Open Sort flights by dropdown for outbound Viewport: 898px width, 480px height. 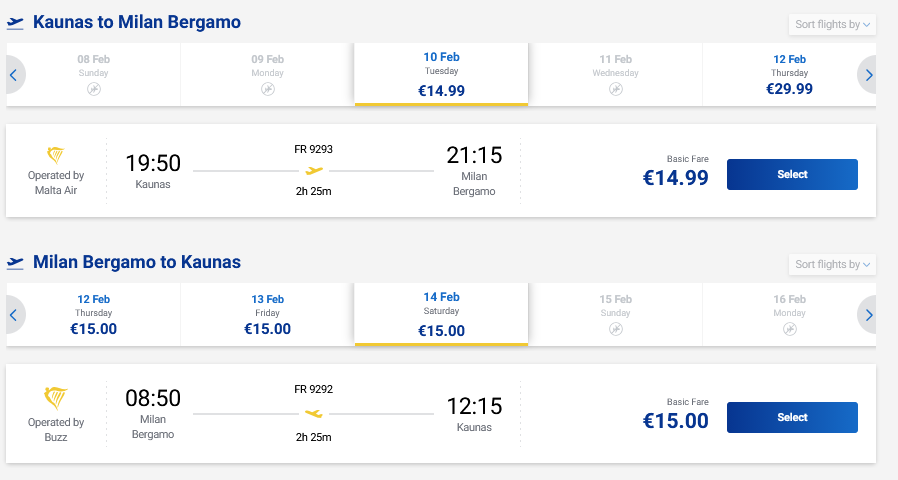point(832,24)
